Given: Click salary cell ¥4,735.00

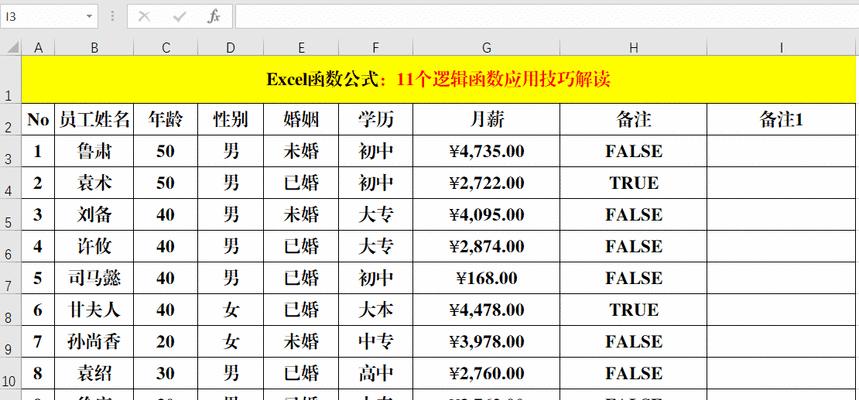Looking at the screenshot, I should (486, 151).
